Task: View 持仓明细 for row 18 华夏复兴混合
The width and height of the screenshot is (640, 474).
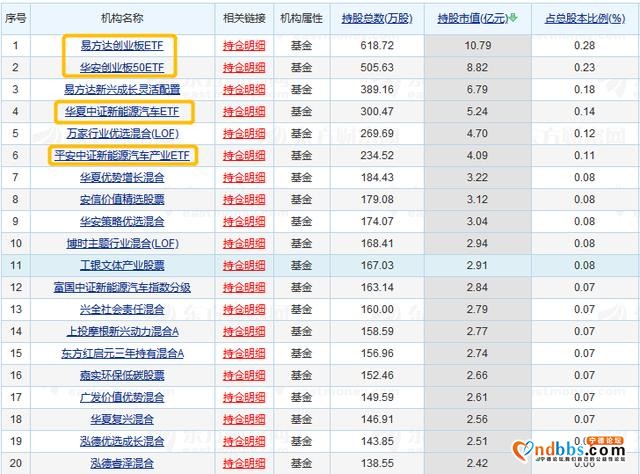Action: click(x=244, y=420)
